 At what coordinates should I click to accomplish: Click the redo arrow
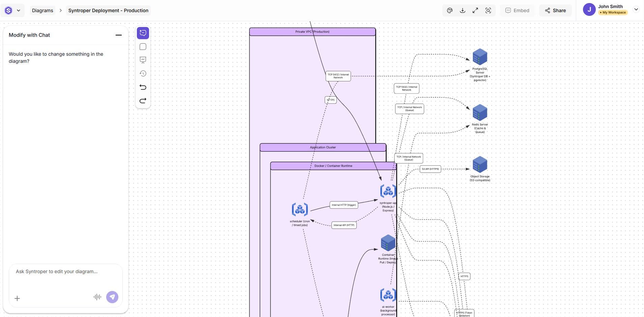[143, 101]
